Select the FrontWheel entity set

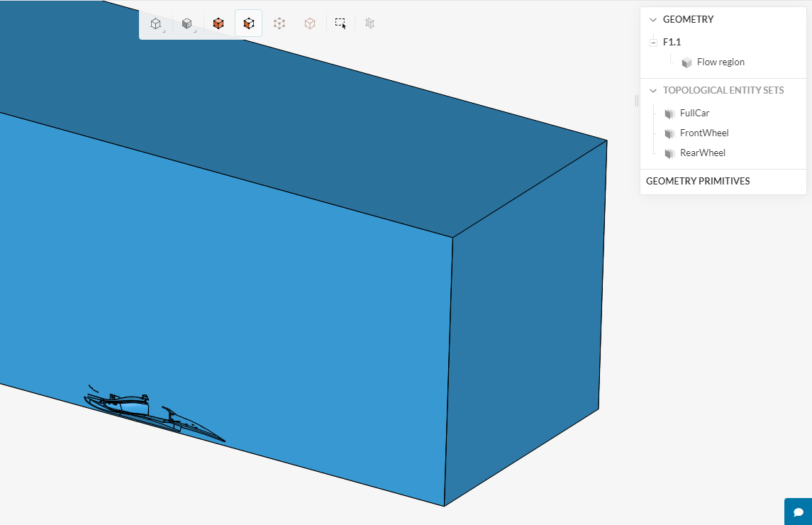click(x=703, y=133)
